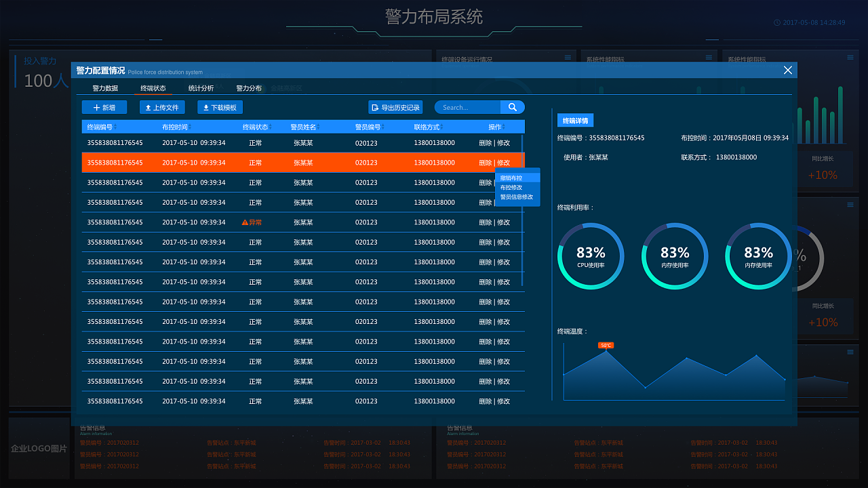The image size is (868, 488).
Task: Click into the Search input field
Action: pos(469,107)
